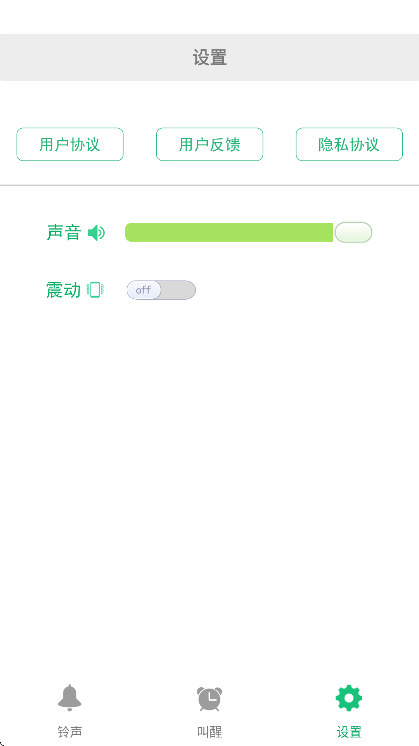Tap the alarm clock icon

click(x=209, y=698)
